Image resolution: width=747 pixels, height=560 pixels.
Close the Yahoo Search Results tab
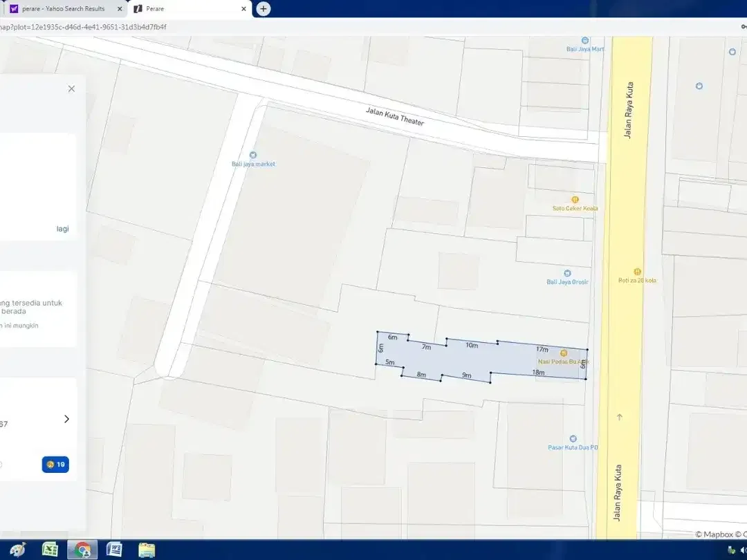coord(120,8)
